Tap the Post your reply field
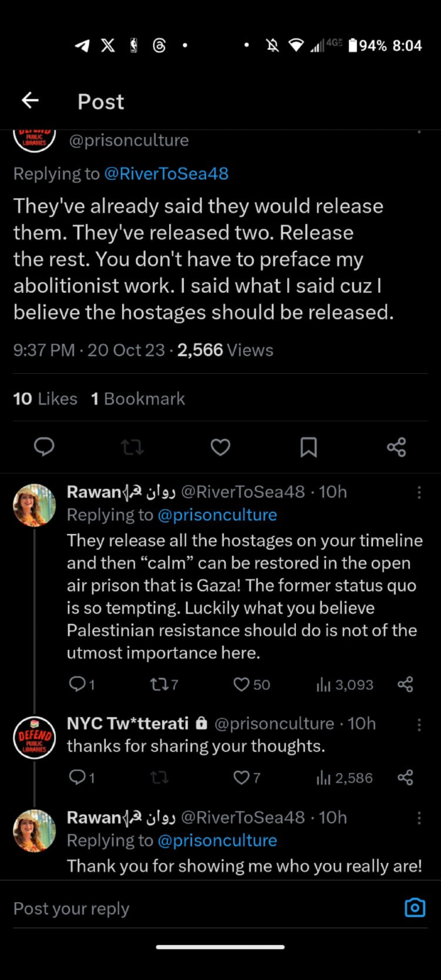Screen dimensions: 441x980 [x=196, y=908]
